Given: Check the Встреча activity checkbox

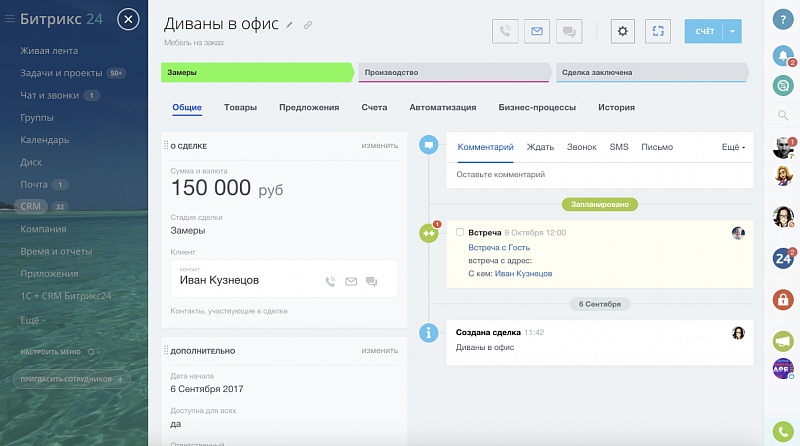Looking at the screenshot, I should click(460, 232).
